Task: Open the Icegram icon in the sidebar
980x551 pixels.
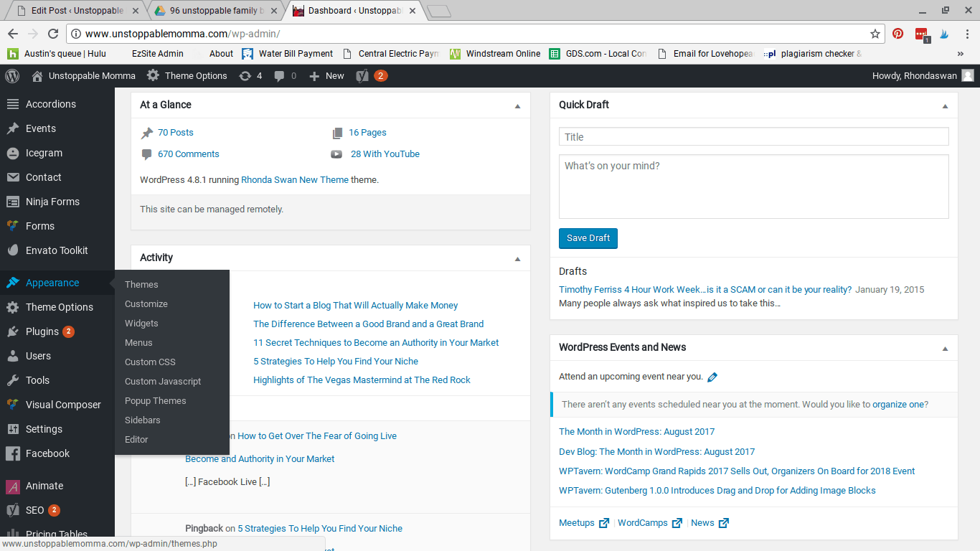Action: pos(12,153)
